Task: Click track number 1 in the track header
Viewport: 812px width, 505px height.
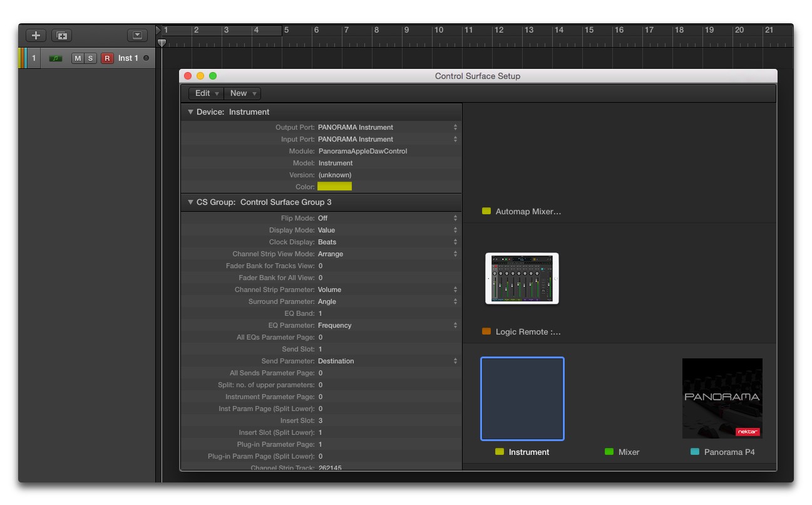Action: 34,58
